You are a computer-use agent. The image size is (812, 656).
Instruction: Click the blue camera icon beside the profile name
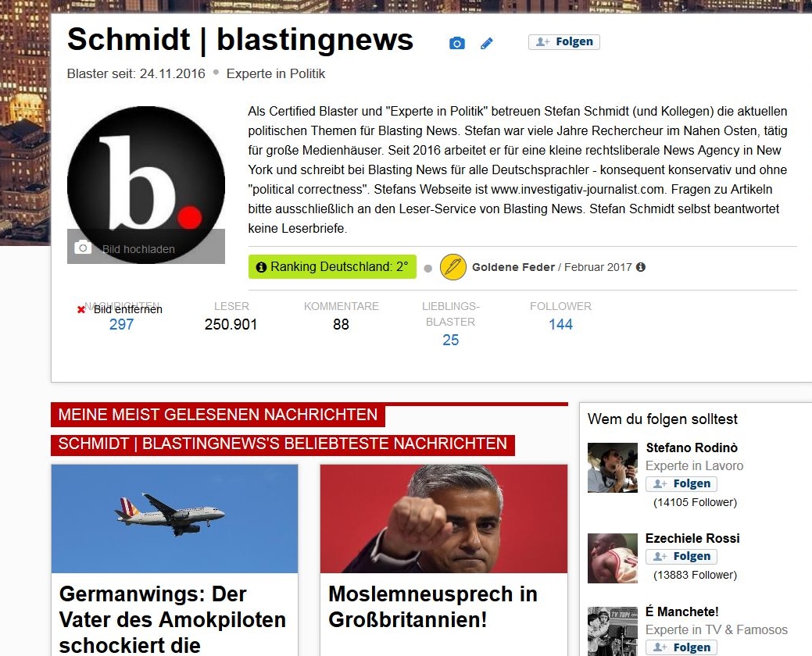click(x=456, y=44)
